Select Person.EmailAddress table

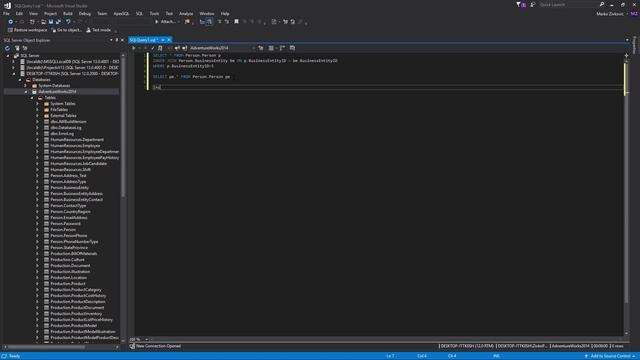pos(69,218)
